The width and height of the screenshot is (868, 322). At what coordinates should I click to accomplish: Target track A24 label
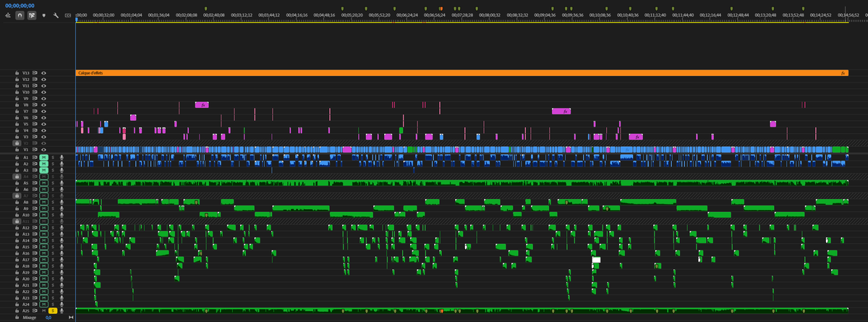click(x=26, y=304)
